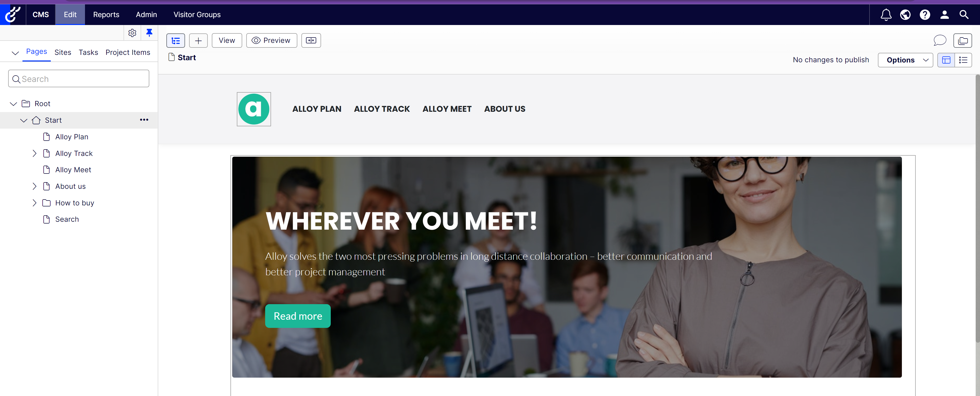Click the add content plus button
The height and width of the screenshot is (396, 980).
click(x=198, y=40)
